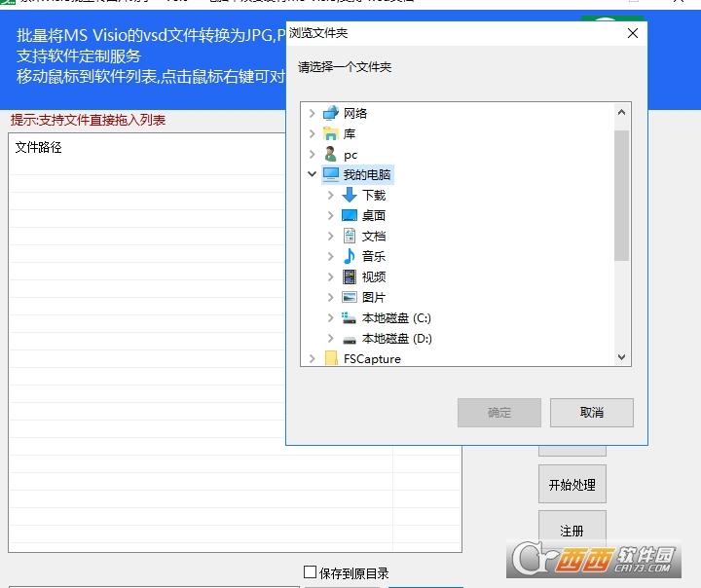Select the 本地磁盘 (D:) label
Image resolution: width=701 pixels, height=588 pixels.
(x=397, y=339)
